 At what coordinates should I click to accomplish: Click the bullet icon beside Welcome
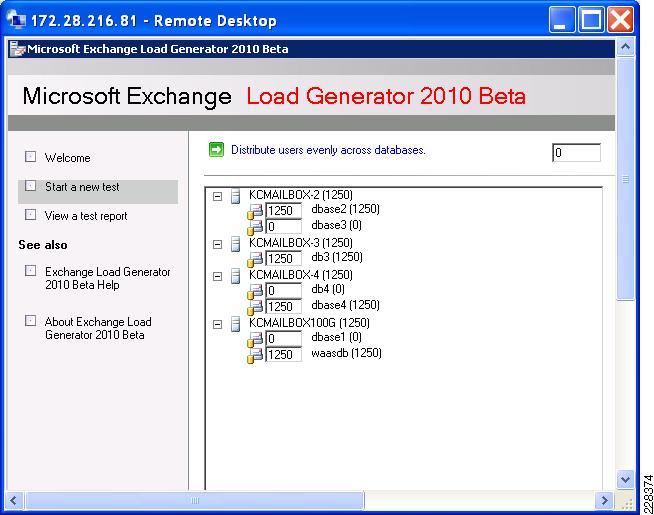tap(30, 156)
